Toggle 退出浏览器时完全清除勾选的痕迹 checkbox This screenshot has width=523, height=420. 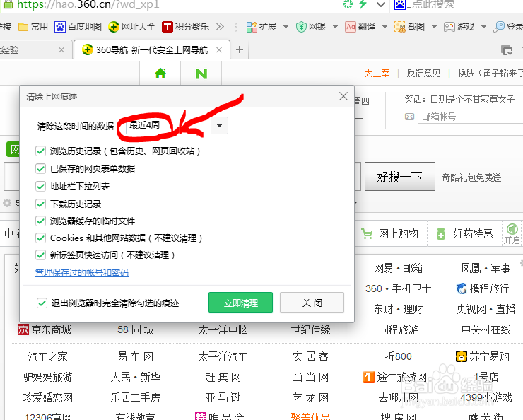(42, 303)
